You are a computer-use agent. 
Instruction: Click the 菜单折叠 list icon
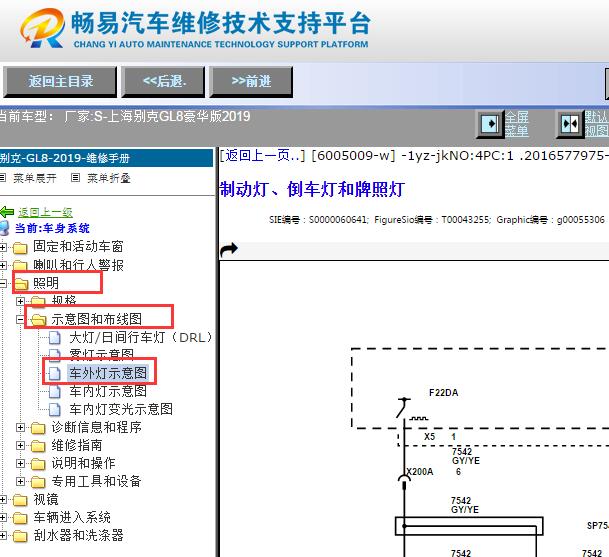coord(75,178)
